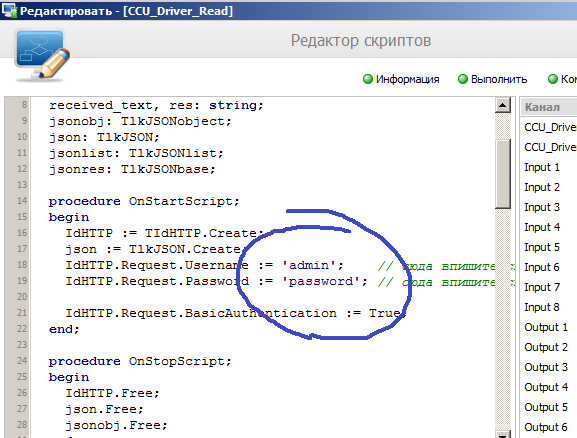
Task: Click the jsonres: TlkJSONbase; line
Action: [x=132, y=169]
